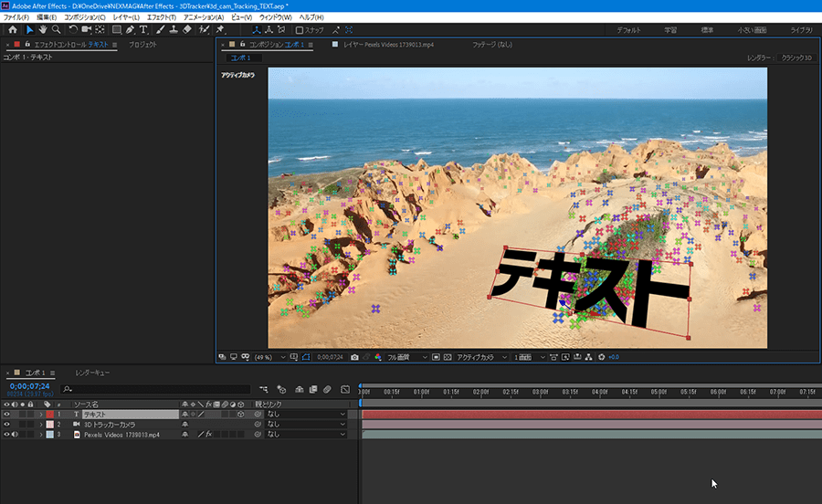The width and height of the screenshot is (822, 504).
Task: Select the Rotation tool
Action: pos(73,30)
